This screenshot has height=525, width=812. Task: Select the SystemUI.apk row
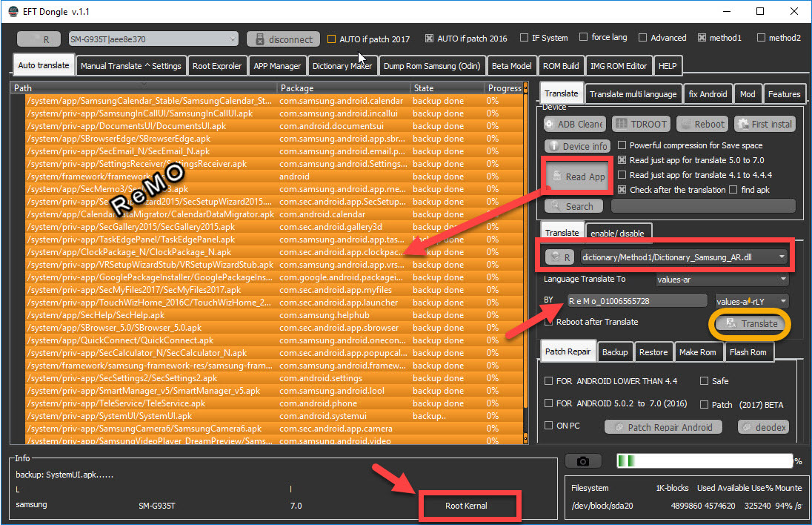(274, 416)
